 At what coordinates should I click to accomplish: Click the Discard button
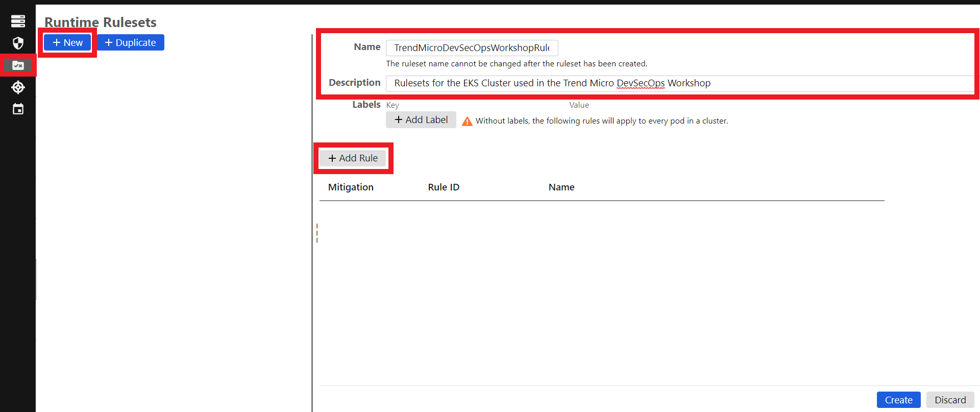tap(950, 400)
